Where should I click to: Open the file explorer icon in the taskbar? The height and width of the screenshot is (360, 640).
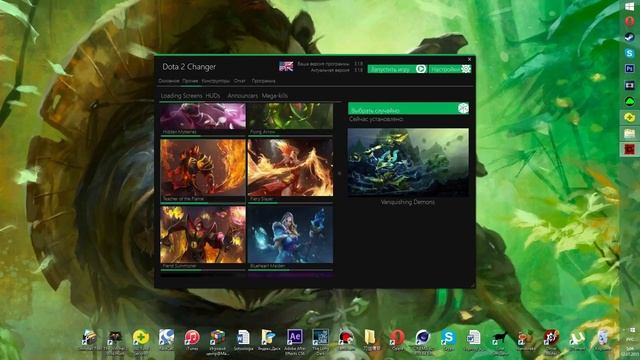click(x=629, y=133)
